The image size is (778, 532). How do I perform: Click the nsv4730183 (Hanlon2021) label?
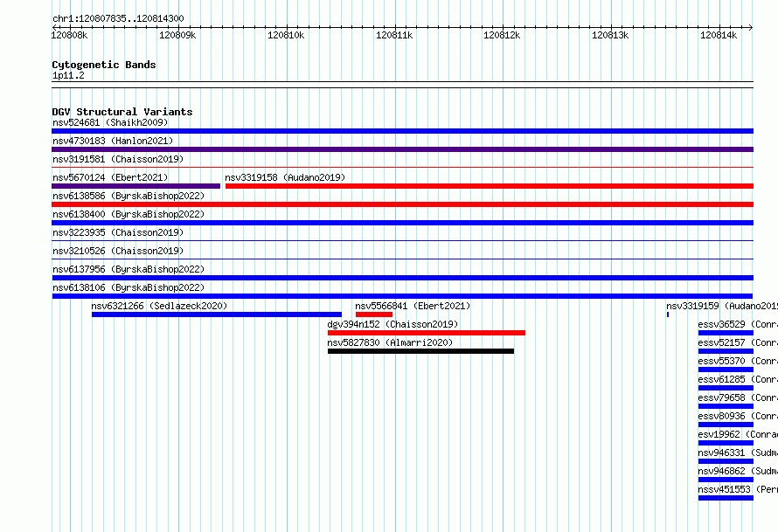113,141
